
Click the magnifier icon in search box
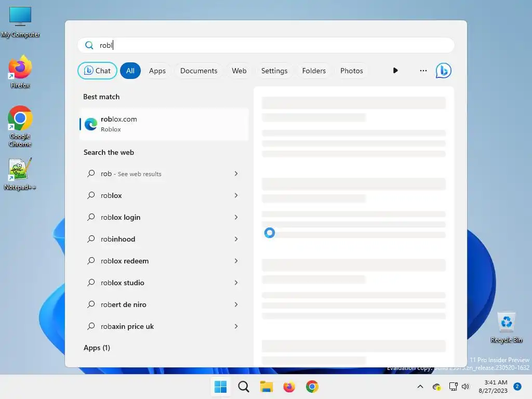point(89,45)
